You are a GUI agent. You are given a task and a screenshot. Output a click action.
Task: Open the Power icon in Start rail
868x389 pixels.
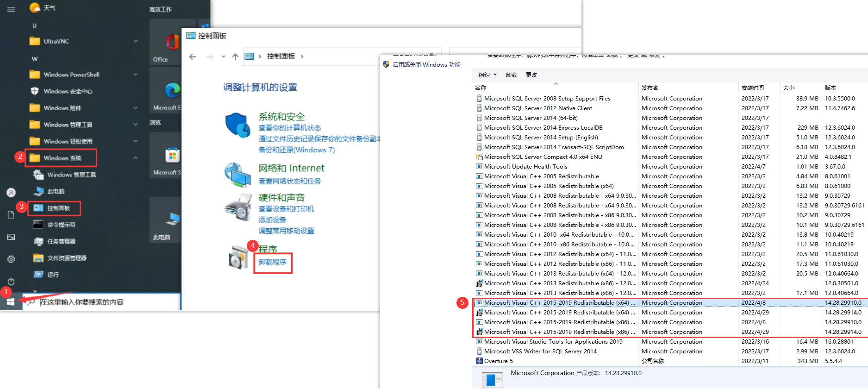pyautogui.click(x=11, y=282)
